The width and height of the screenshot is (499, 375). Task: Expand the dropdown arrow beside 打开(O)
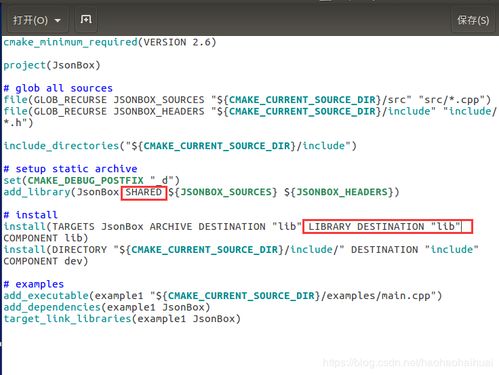[58, 21]
